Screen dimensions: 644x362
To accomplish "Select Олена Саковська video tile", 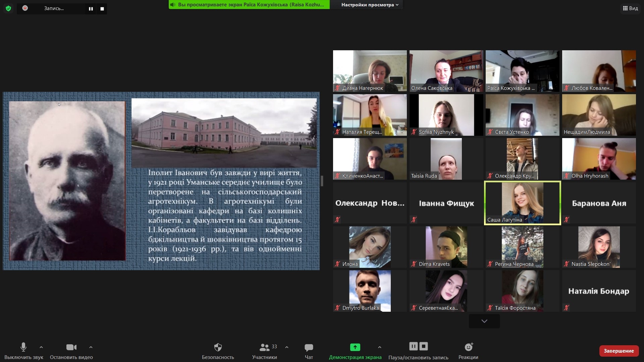I will (446, 71).
